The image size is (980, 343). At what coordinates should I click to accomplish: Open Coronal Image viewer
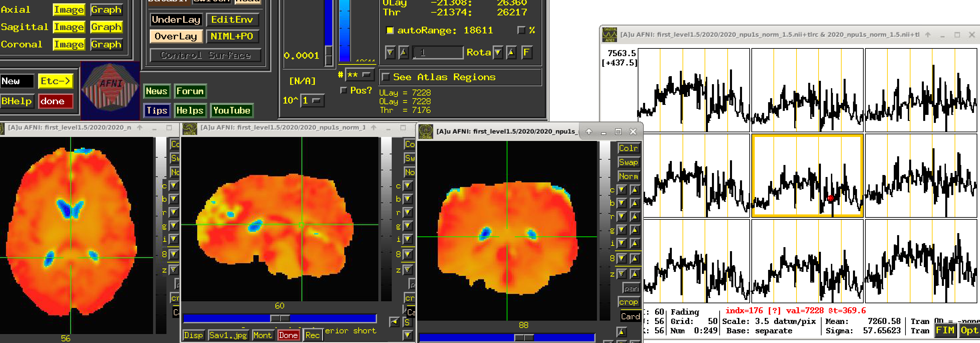click(69, 44)
